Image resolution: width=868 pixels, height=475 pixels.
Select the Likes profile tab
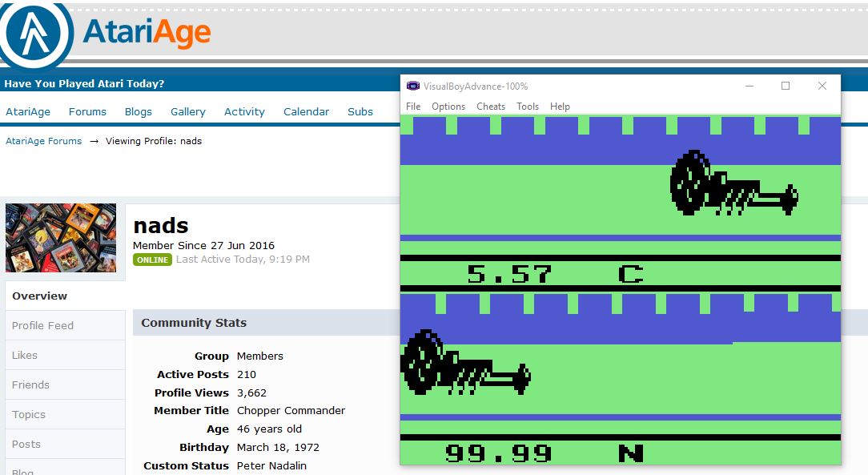66,355
